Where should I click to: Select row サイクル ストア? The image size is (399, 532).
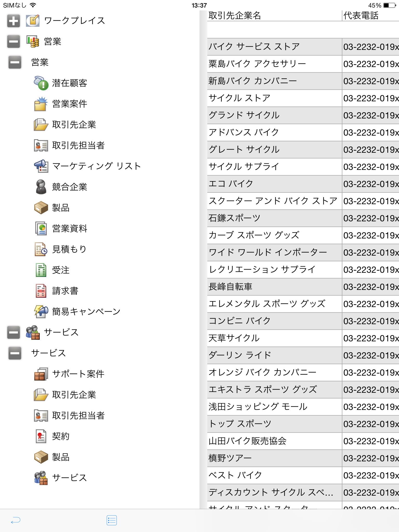(303, 98)
